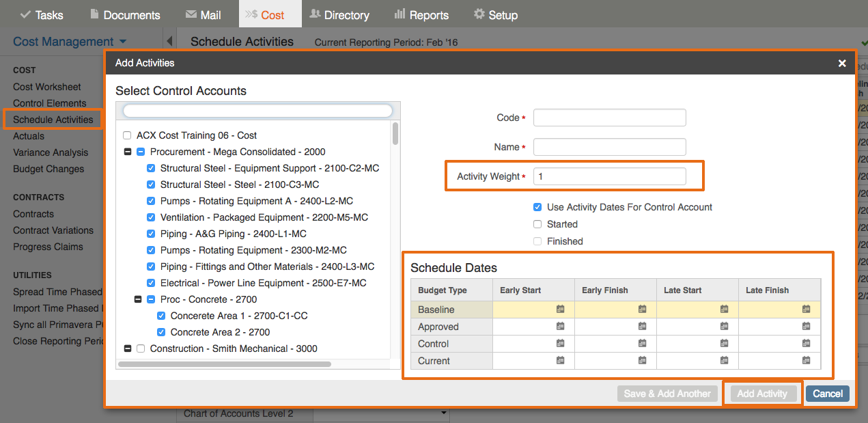Tick the Finished checkbox
This screenshot has width=868, height=423.
(538, 241)
